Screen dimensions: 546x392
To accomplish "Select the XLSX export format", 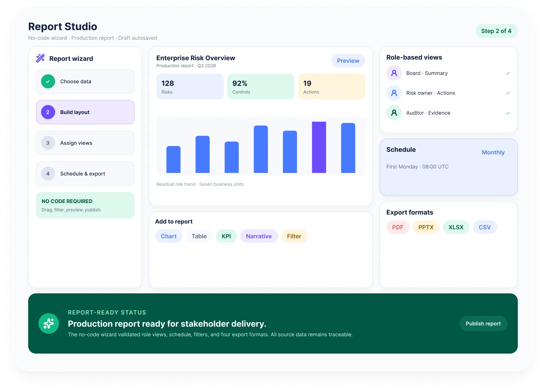I will pos(456,227).
